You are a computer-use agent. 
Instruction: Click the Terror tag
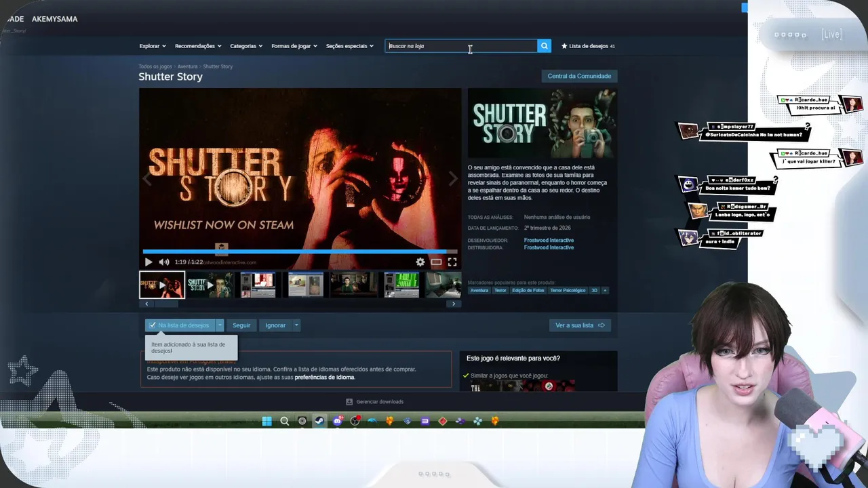click(500, 290)
